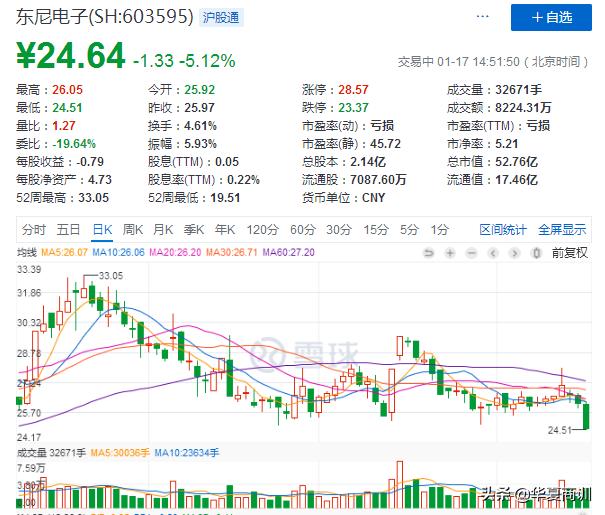Screen dimensions: 605x515
Task: Click the 换手 value 4.61%
Action: coord(200,126)
